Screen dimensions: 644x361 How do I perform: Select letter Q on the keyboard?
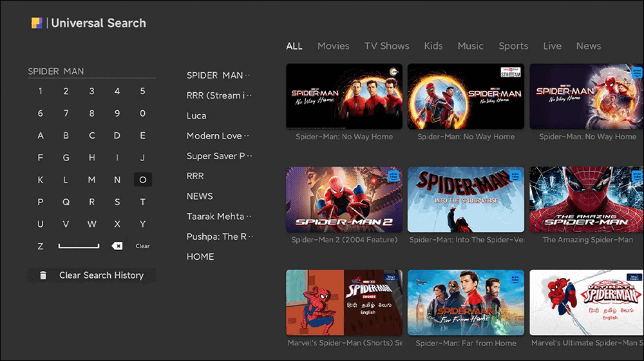[x=66, y=202]
